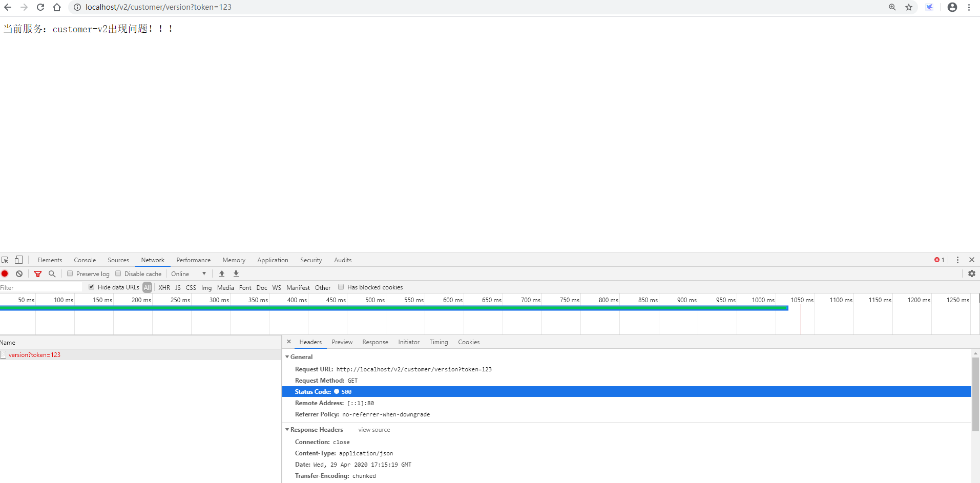The image size is (980, 483).
Task: Filter requests by WS
Action: 277,287
